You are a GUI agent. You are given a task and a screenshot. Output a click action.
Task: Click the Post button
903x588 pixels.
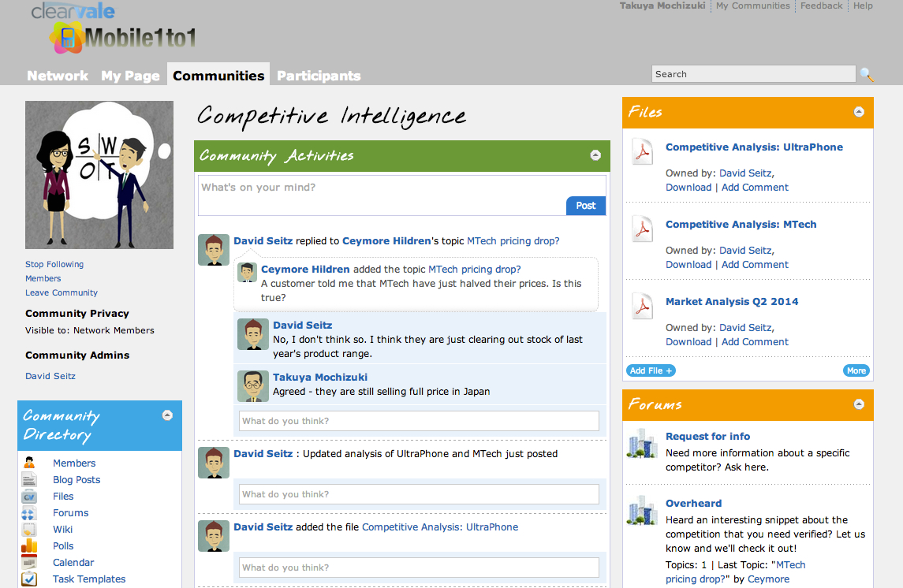point(586,206)
